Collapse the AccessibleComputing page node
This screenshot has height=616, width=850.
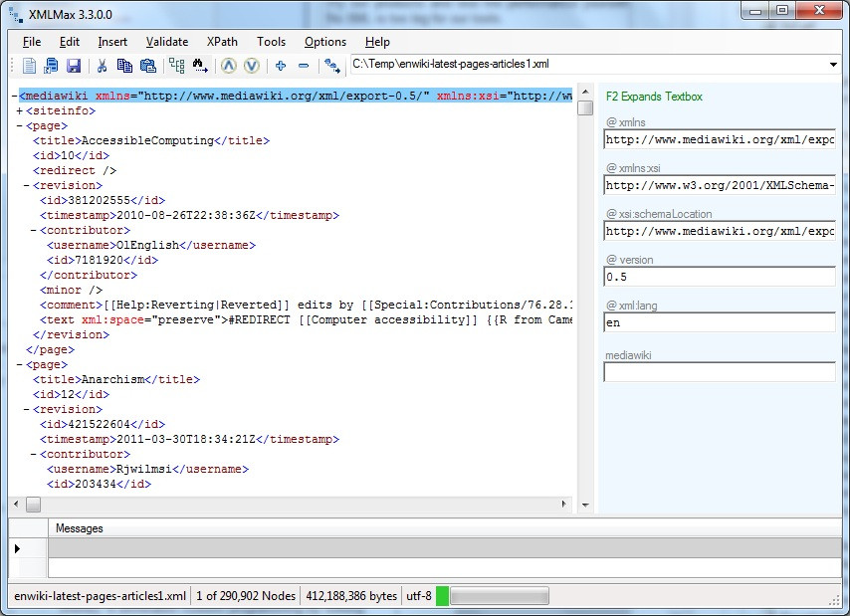tap(20, 126)
